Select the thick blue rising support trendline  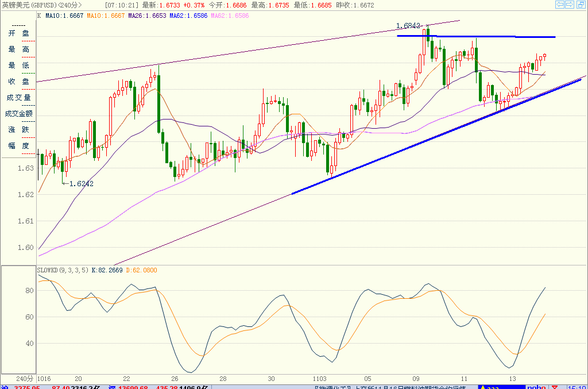[x=436, y=137]
